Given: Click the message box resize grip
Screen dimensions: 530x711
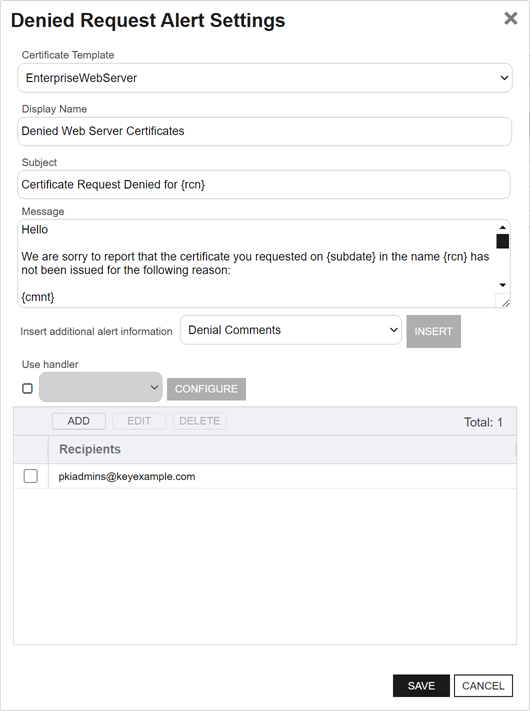Looking at the screenshot, I should point(505,302).
